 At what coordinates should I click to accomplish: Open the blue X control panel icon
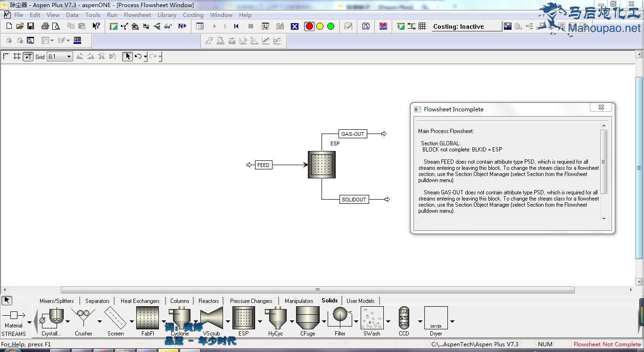295,26
